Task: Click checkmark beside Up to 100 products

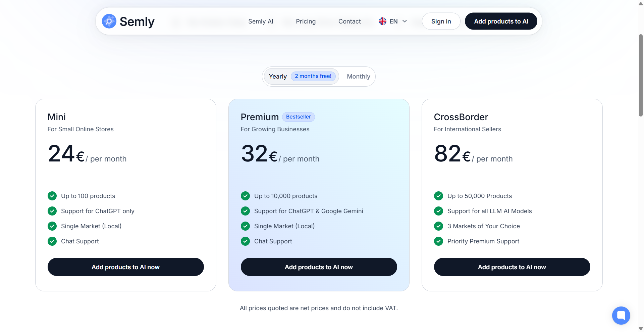Action: [x=52, y=196]
